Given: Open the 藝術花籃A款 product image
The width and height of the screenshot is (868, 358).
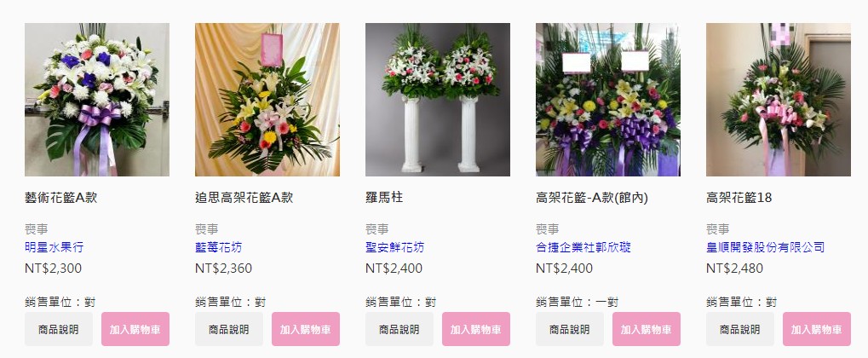Looking at the screenshot, I should click(97, 100).
